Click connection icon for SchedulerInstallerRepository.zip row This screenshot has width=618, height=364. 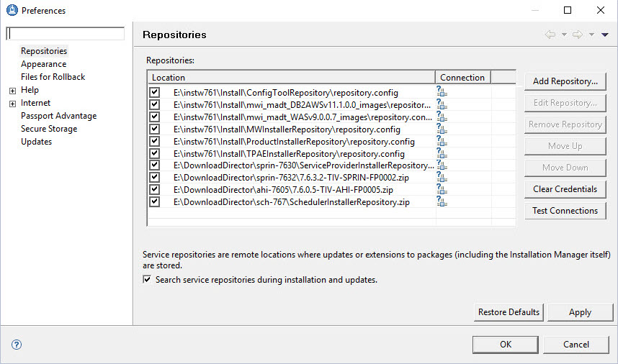(442, 202)
